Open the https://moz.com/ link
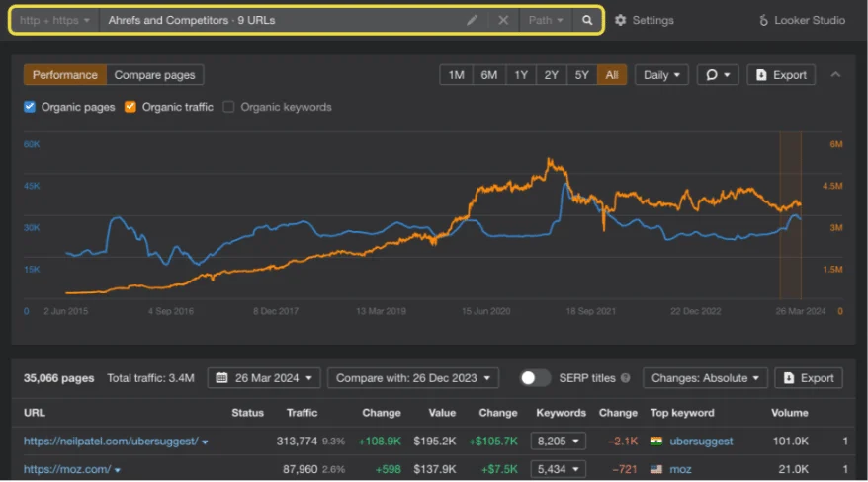 tap(67, 469)
